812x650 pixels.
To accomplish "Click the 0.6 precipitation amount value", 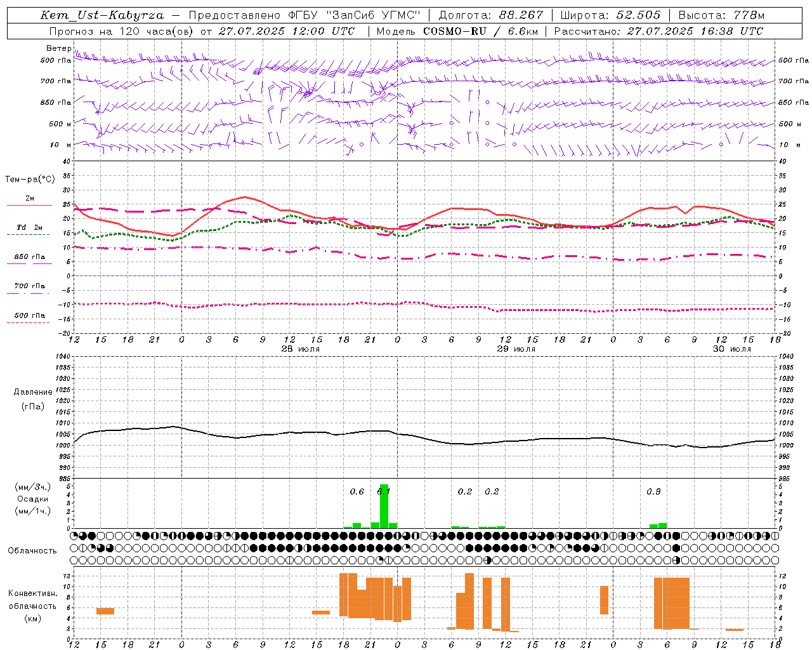I will 357,491.
